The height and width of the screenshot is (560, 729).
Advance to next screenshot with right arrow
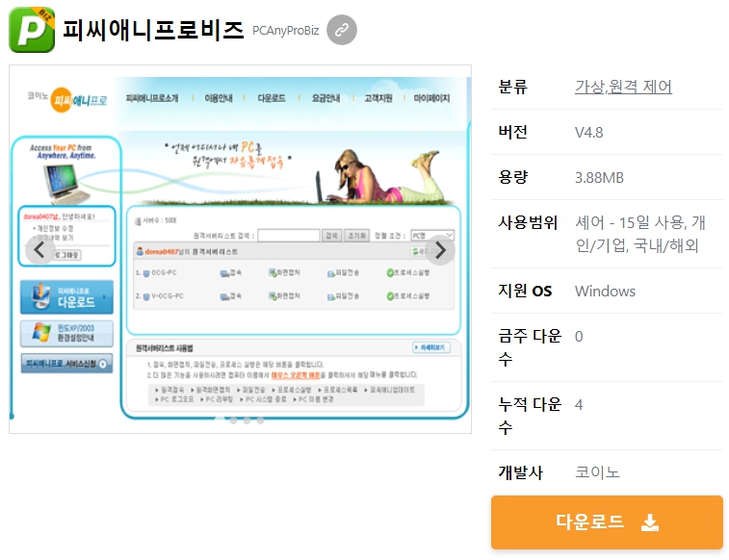coord(440,250)
